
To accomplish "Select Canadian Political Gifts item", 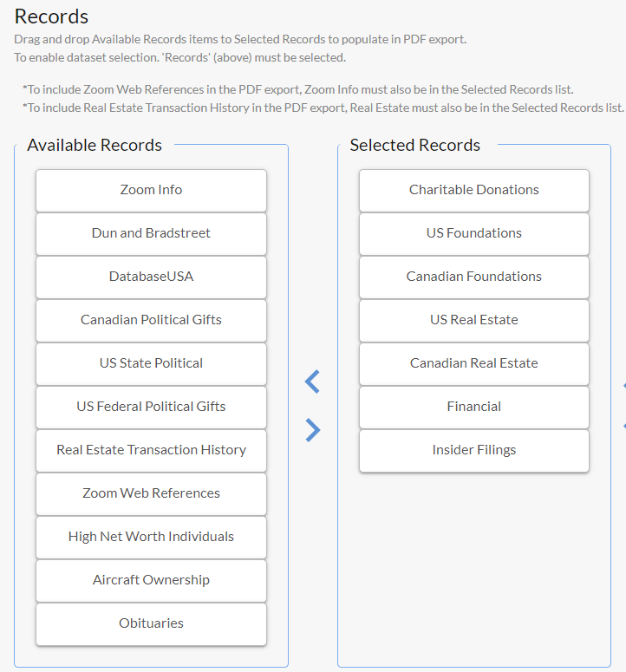I will point(151,320).
